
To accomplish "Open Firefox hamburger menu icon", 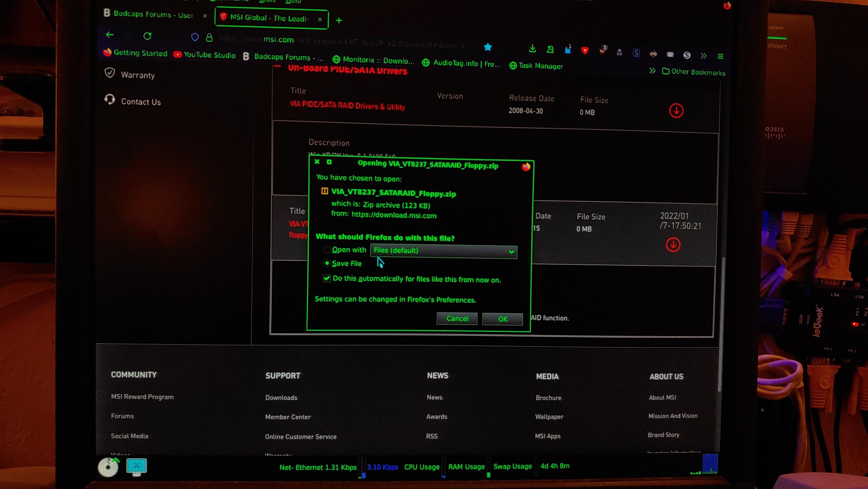I will (x=720, y=56).
